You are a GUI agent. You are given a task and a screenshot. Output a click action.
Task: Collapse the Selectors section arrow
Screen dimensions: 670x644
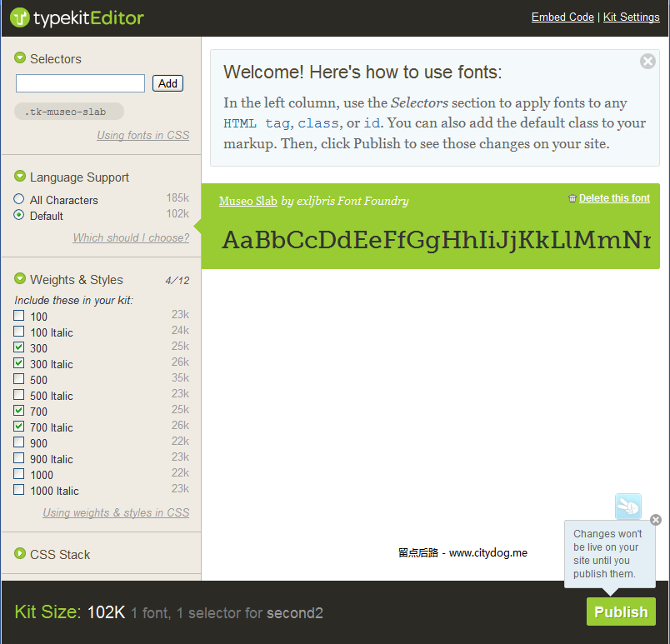click(20, 57)
